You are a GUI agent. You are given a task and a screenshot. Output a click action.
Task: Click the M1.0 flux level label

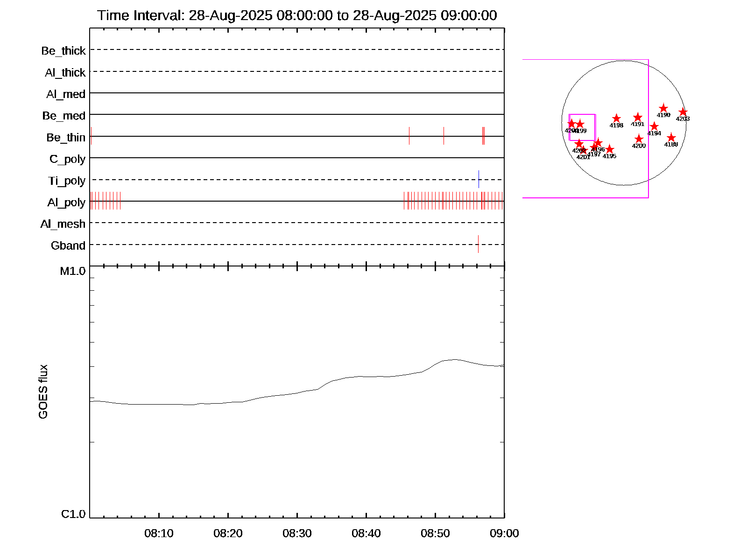pos(73,271)
